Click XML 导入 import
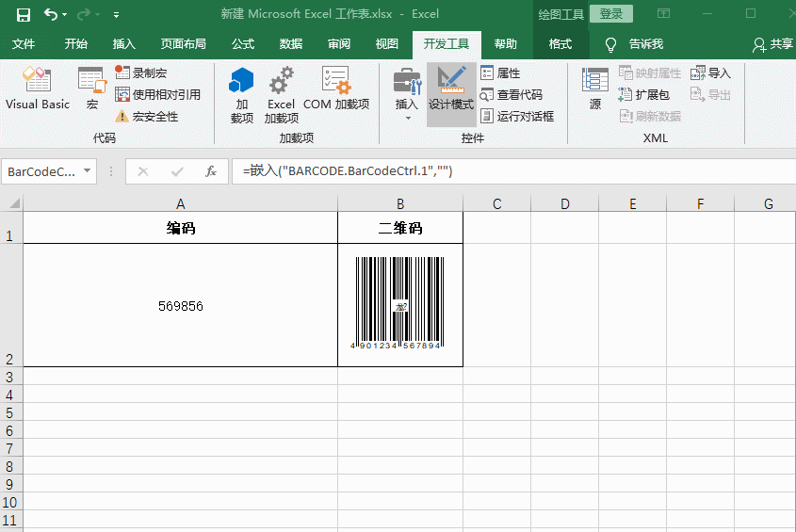 coord(710,73)
